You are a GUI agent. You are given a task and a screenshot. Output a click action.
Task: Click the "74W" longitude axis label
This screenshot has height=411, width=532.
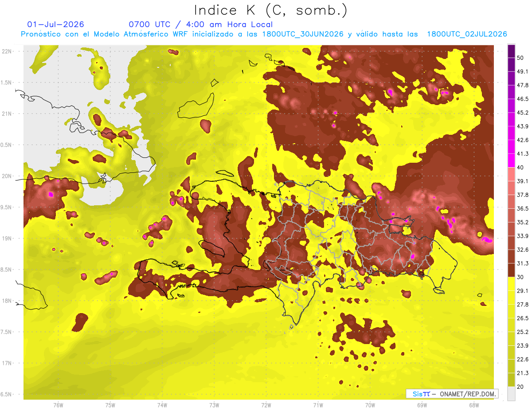(162, 405)
